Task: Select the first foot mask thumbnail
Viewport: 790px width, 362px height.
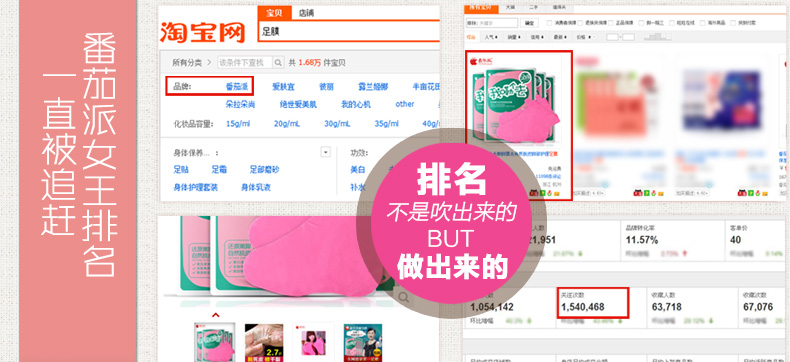Action: [x=214, y=342]
